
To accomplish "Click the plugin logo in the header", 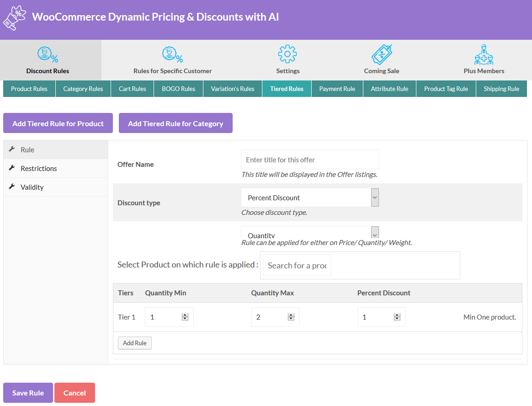I will pos(15,18).
